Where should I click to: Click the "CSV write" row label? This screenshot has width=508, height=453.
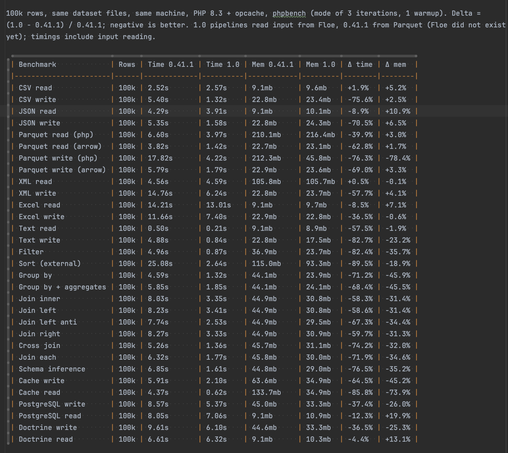[x=37, y=100]
